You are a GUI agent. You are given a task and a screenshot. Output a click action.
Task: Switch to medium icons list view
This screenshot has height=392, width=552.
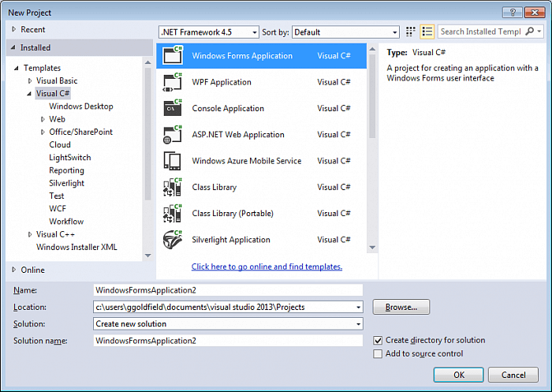pos(427,32)
